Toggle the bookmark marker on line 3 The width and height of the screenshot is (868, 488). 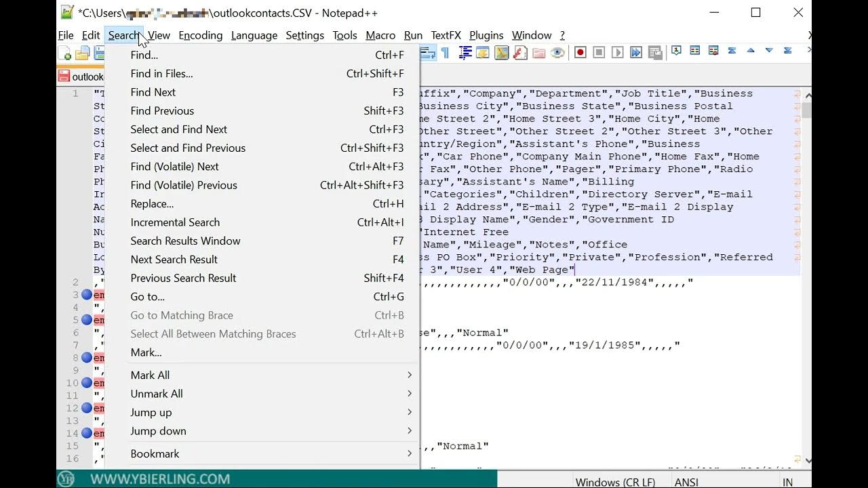pyautogui.click(x=87, y=295)
